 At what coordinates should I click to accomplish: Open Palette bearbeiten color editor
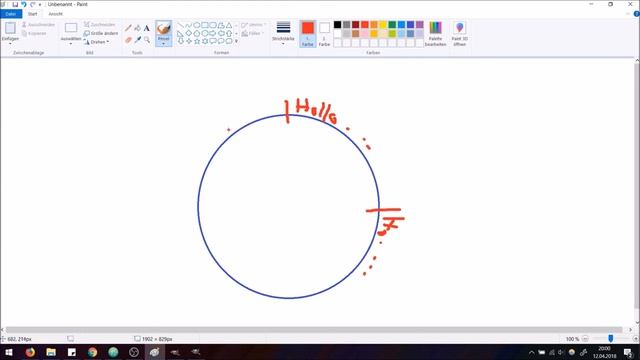tap(435, 34)
